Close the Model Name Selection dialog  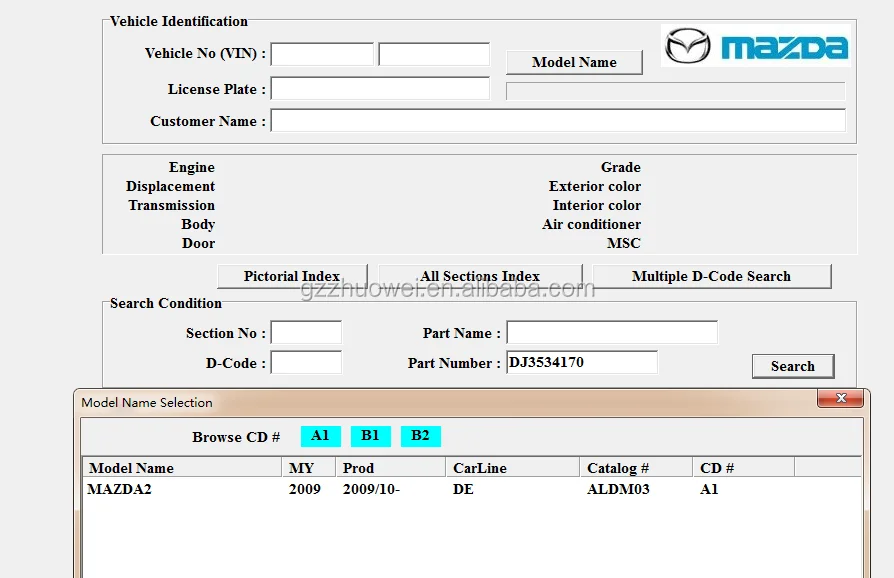pyautogui.click(x=840, y=399)
